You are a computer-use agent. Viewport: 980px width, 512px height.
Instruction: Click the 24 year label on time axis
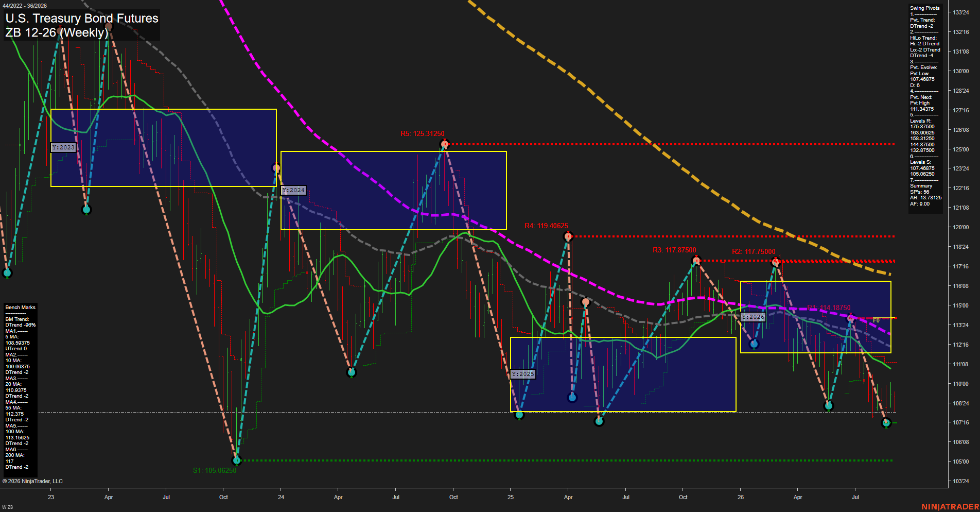tap(281, 497)
